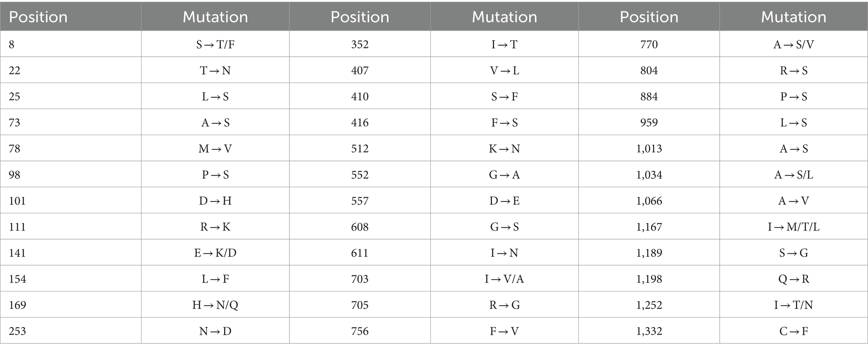Select the position 611 cell
The width and height of the screenshot is (868, 351).
pos(360,253)
